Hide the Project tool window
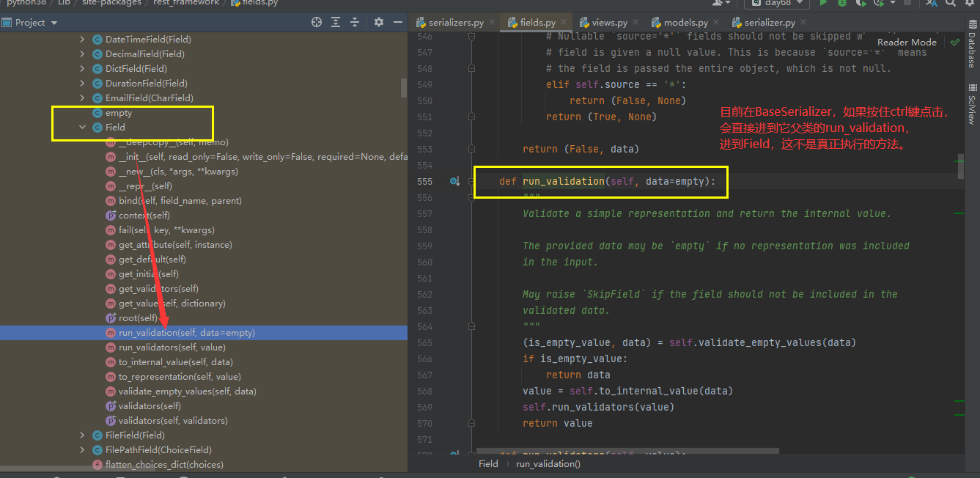The height and width of the screenshot is (478, 980). click(x=397, y=23)
